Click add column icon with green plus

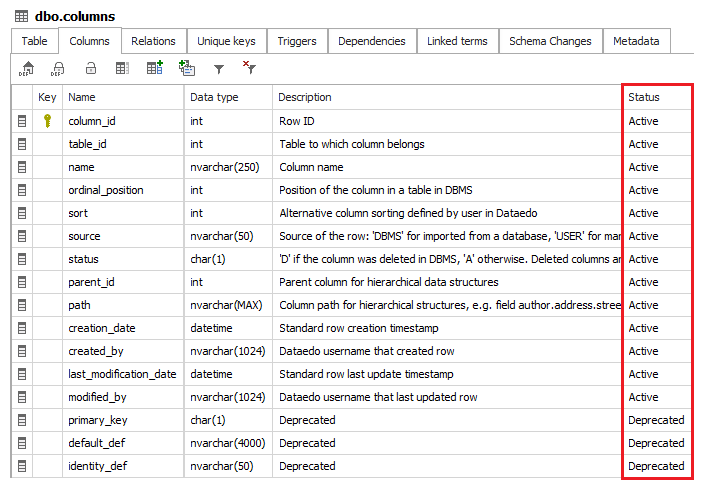click(x=154, y=68)
